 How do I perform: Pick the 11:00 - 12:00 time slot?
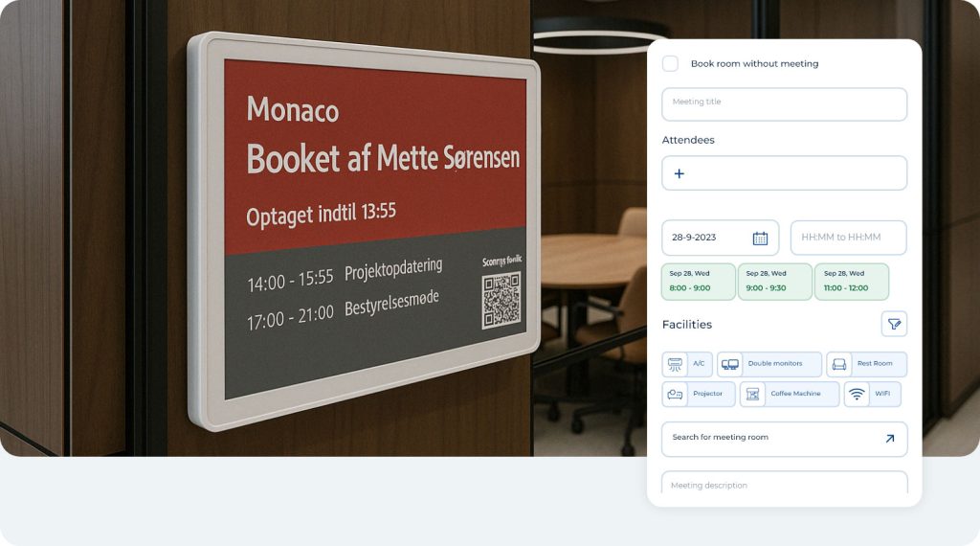pos(852,282)
